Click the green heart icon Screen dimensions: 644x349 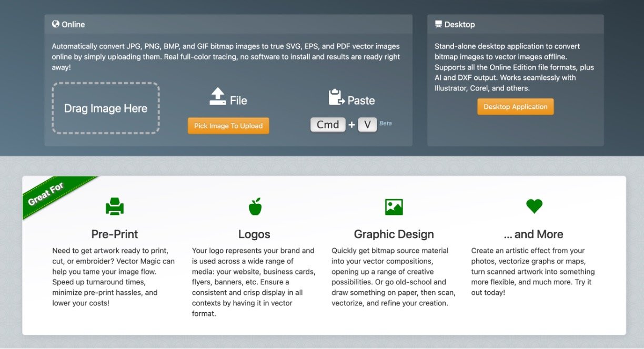click(x=534, y=206)
